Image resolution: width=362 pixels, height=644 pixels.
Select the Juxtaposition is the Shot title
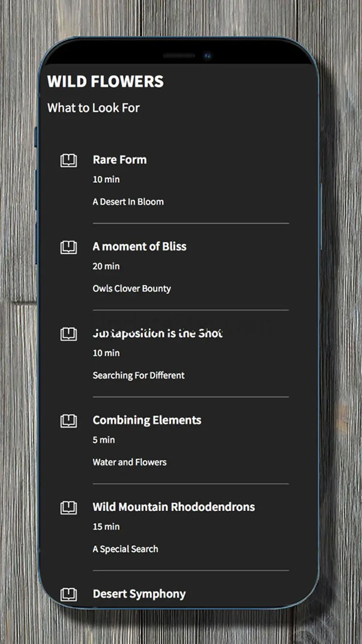pyautogui.click(x=157, y=333)
